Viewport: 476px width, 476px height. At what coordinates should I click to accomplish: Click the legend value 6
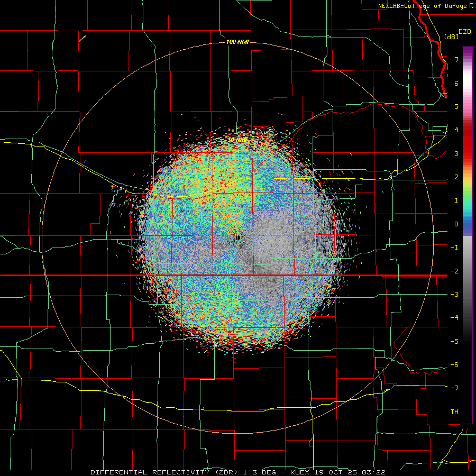tap(456, 83)
